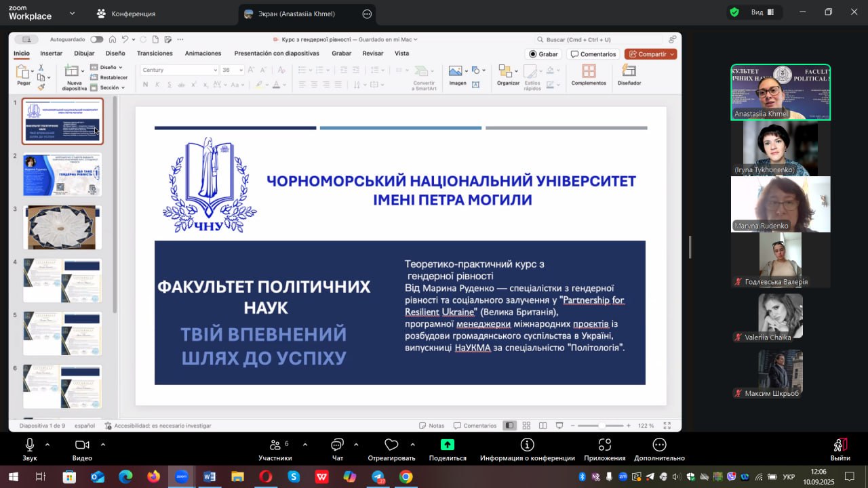Expand arrow next to Участники
868x488 pixels.
point(304,445)
